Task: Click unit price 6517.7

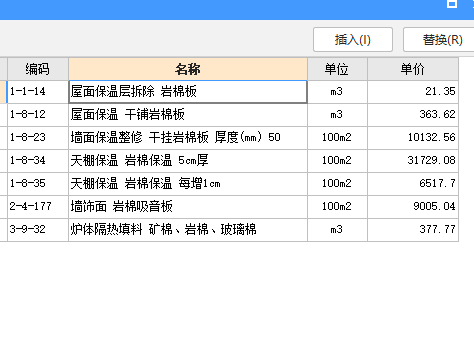Action: [x=413, y=184]
